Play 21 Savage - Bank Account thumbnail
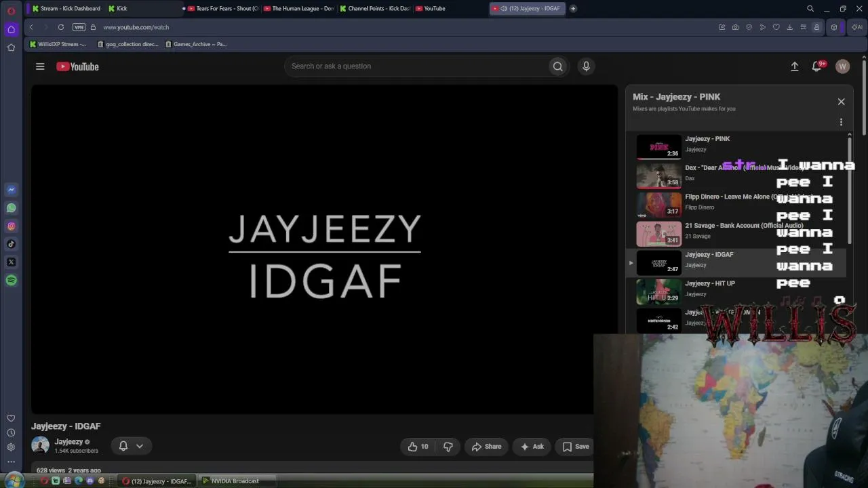The height and width of the screenshot is (488, 868). (x=658, y=233)
